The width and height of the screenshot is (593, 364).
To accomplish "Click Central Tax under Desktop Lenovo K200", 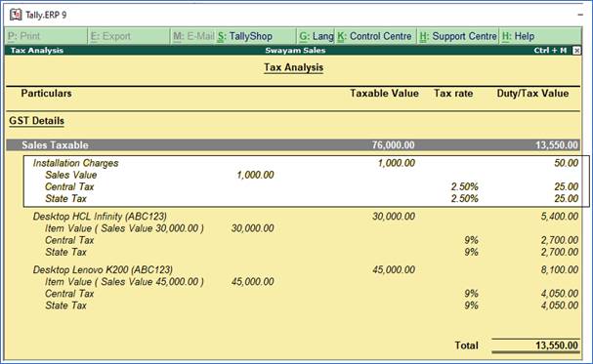I will tap(69, 294).
